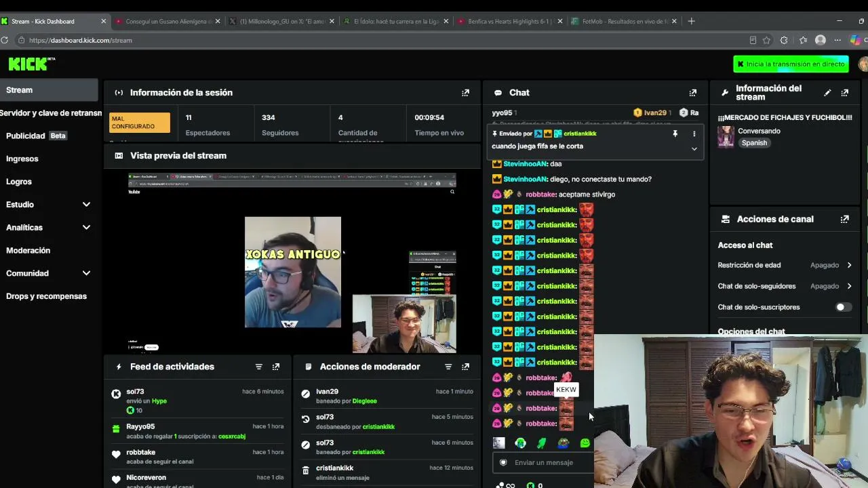The width and height of the screenshot is (868, 488).
Task: Go to Moderación in the sidebar
Action: (28, 250)
